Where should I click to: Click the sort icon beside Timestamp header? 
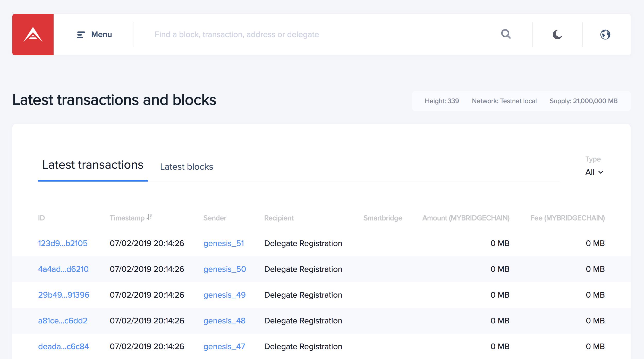tap(149, 217)
